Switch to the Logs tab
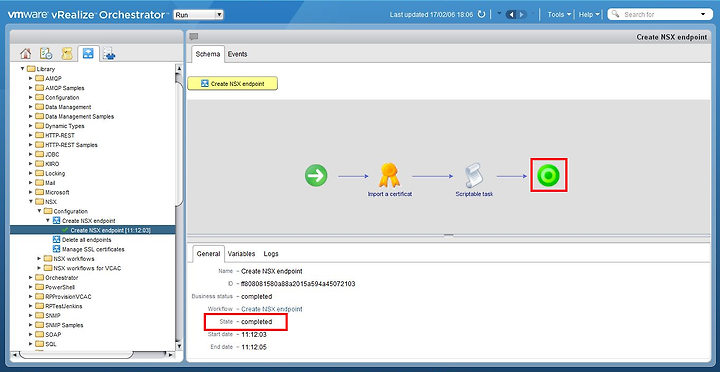The width and height of the screenshot is (720, 372). (x=271, y=254)
